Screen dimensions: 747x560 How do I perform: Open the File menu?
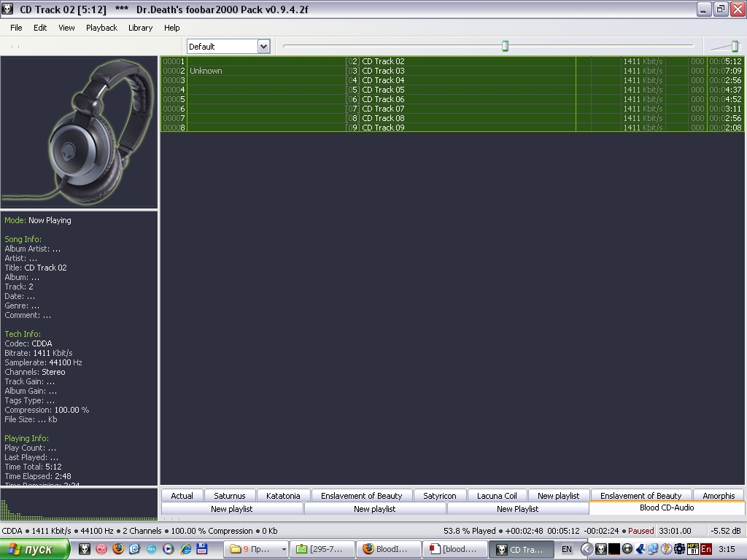click(16, 28)
